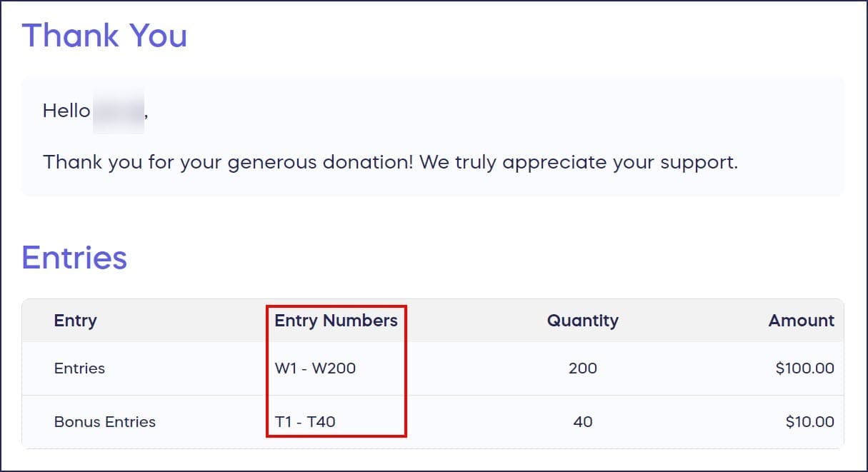Click the "Entries" section heading
Screen dimensions: 868x472
click(74, 257)
